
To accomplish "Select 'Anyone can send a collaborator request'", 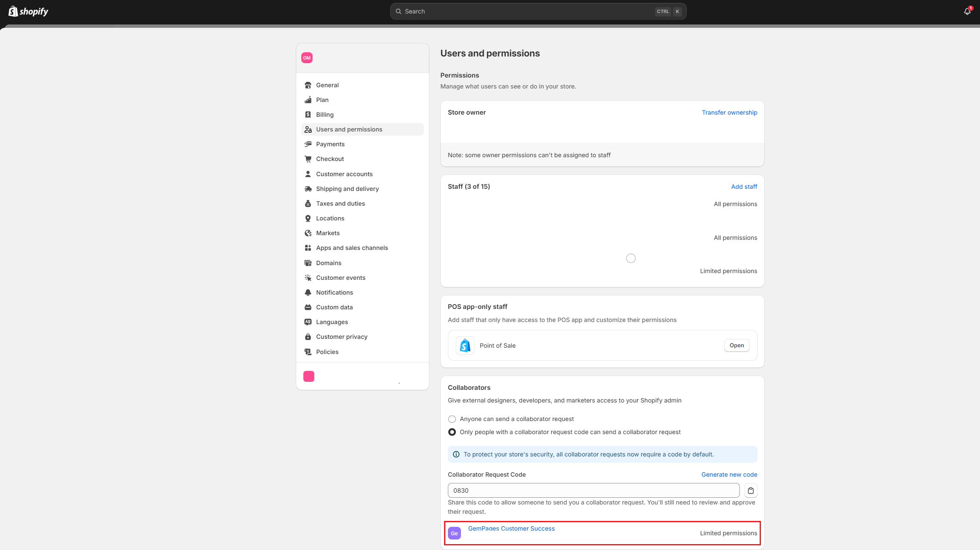I will tap(452, 419).
